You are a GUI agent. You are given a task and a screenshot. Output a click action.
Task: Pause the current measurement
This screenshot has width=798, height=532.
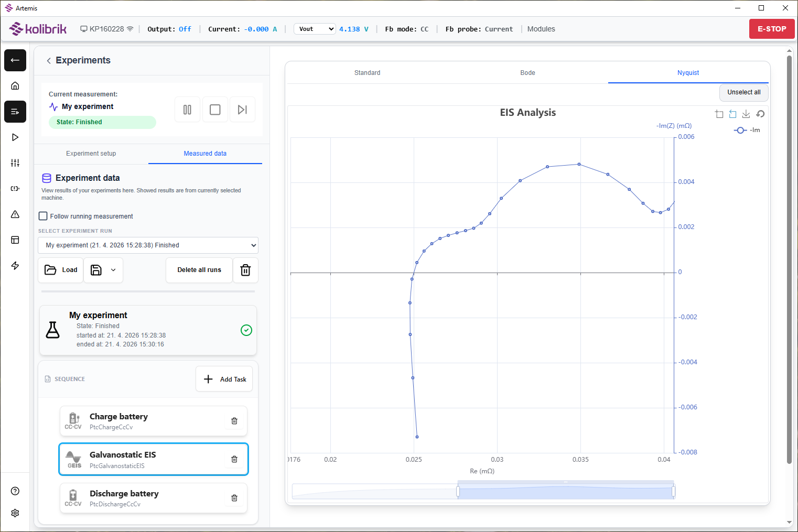click(x=187, y=110)
